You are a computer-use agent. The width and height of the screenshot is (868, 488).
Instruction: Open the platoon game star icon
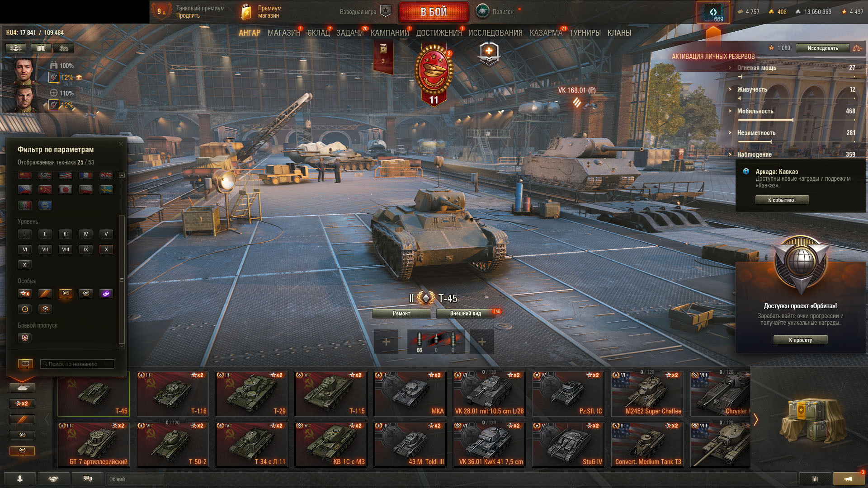pos(386,11)
